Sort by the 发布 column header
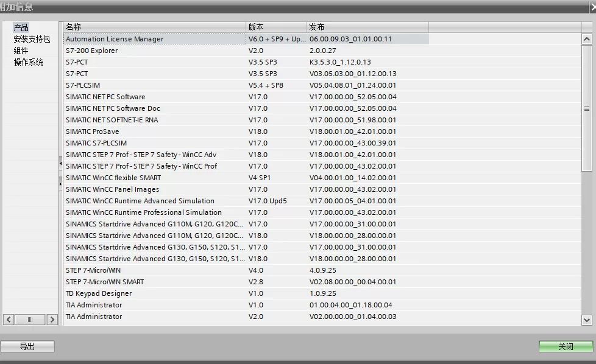 [x=367, y=27]
